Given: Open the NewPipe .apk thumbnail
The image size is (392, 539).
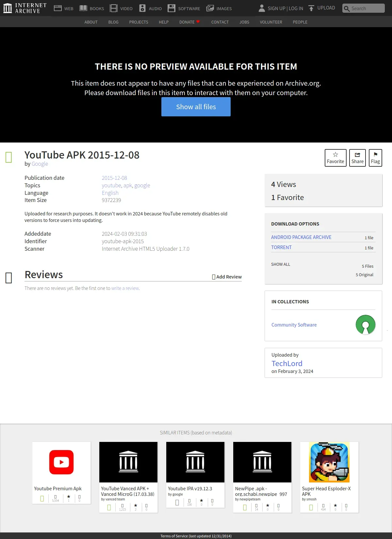Looking at the screenshot, I should [x=262, y=462].
